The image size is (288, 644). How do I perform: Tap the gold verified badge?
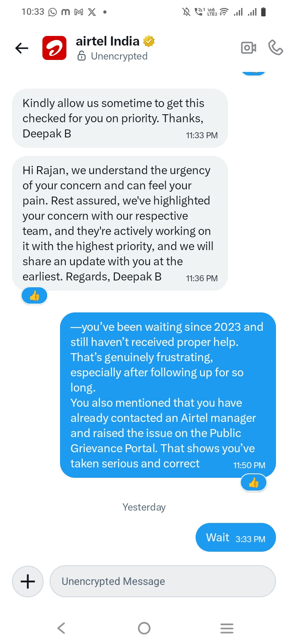click(x=149, y=41)
